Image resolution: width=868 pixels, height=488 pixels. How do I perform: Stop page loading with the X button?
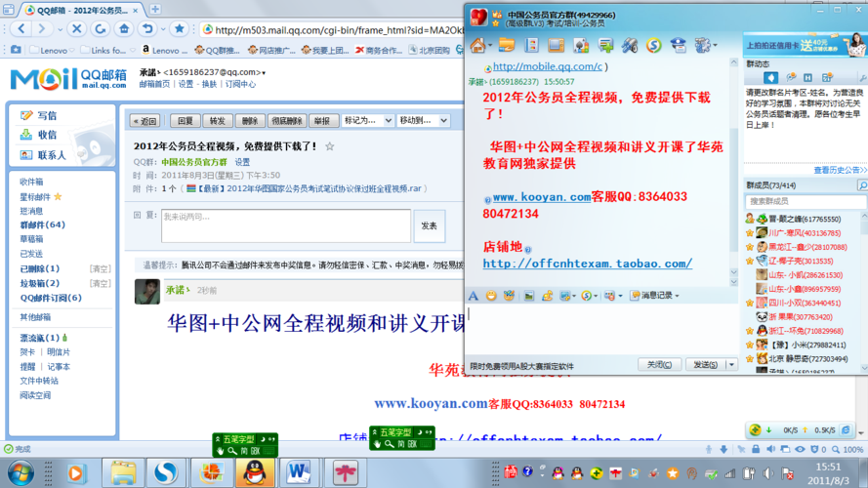tap(77, 28)
